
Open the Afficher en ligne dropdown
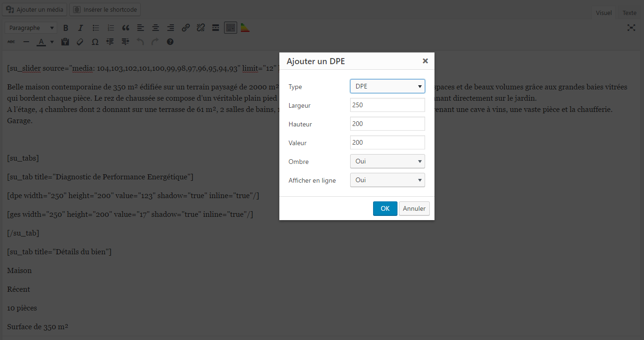point(388,180)
